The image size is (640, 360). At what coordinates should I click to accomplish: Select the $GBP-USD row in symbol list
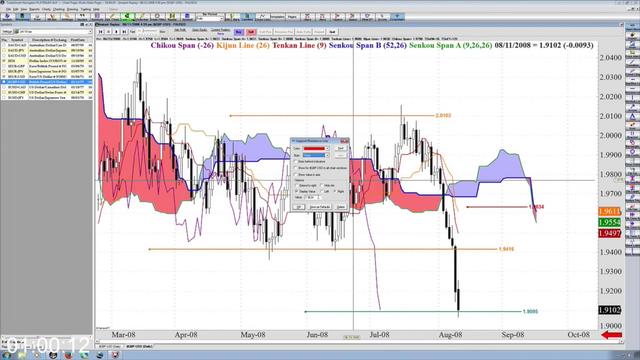pos(47,82)
